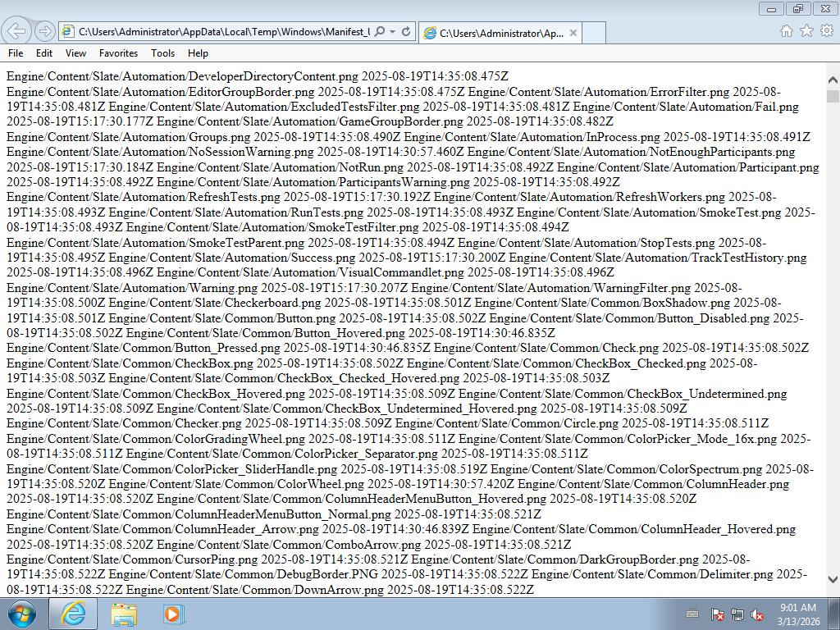Viewport: 840px width, 630px height.
Task: Open Action Center flag tray icon
Action: (717, 614)
